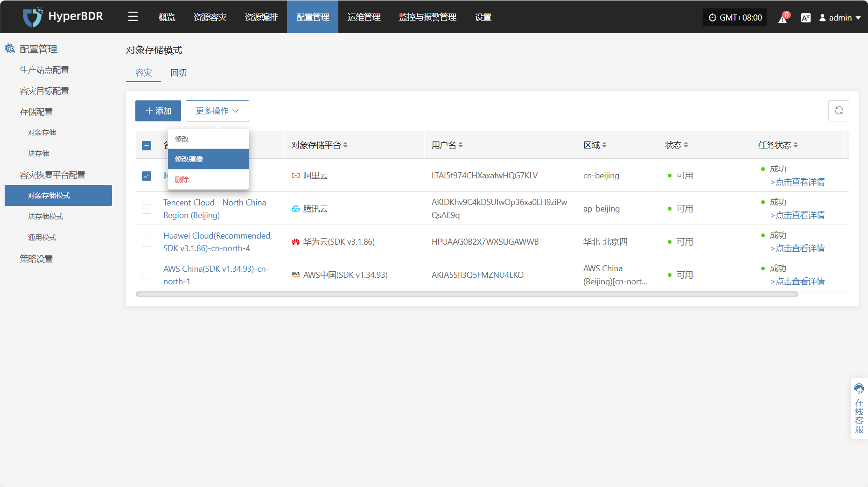
Task: Uncheck the 阿里云 row checkbox
Action: [x=147, y=176]
